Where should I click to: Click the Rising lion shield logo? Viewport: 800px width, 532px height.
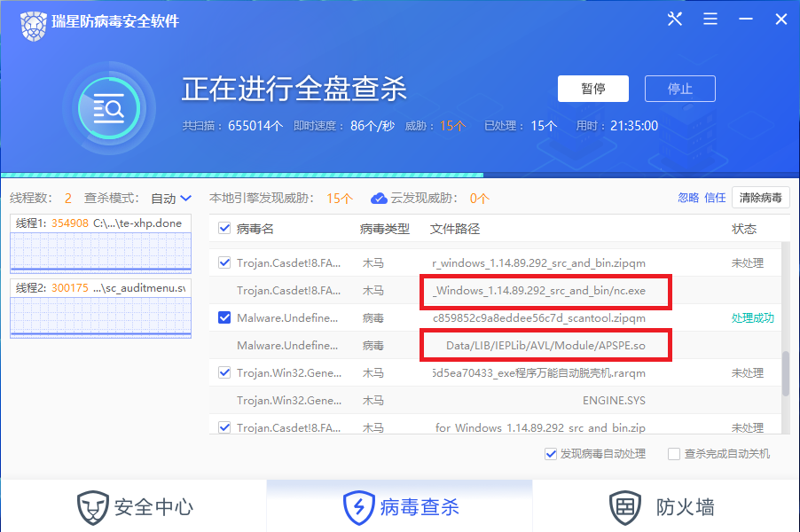pos(34,26)
